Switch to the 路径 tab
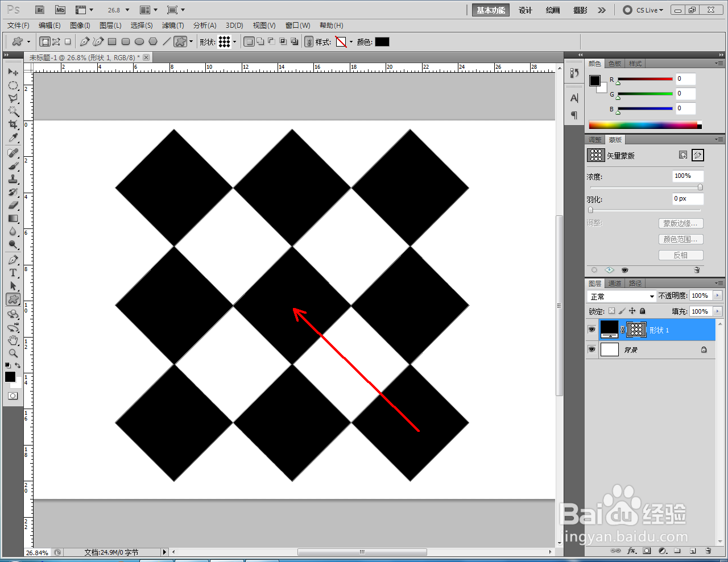Viewport: 728px width, 562px height. (635, 284)
